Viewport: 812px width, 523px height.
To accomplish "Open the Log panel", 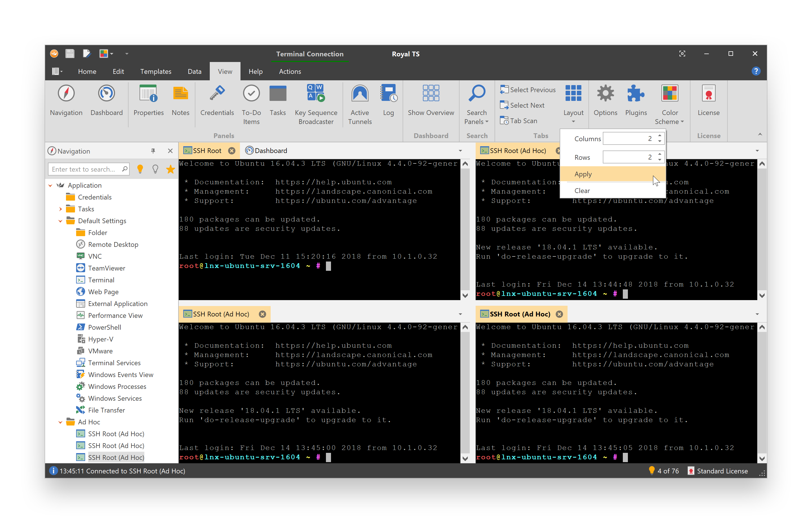I will (x=388, y=101).
